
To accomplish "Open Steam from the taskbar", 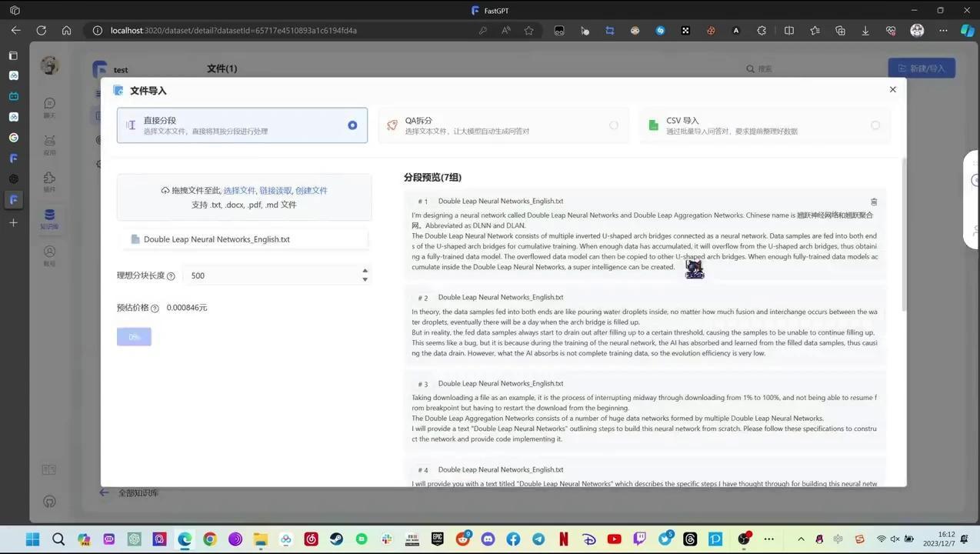I will tap(336, 539).
